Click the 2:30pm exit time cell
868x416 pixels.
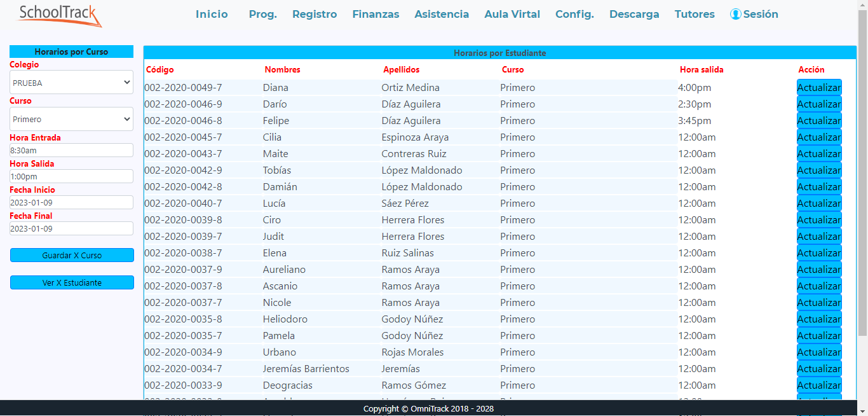coord(695,104)
